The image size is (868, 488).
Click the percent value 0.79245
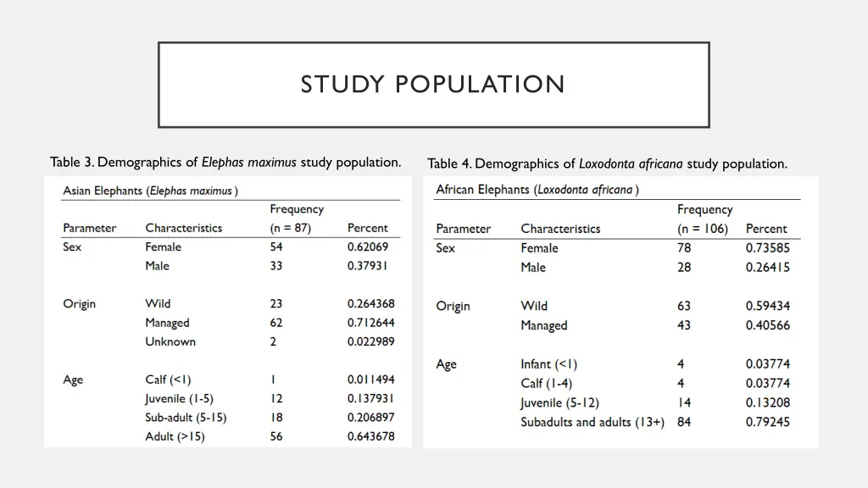(768, 421)
